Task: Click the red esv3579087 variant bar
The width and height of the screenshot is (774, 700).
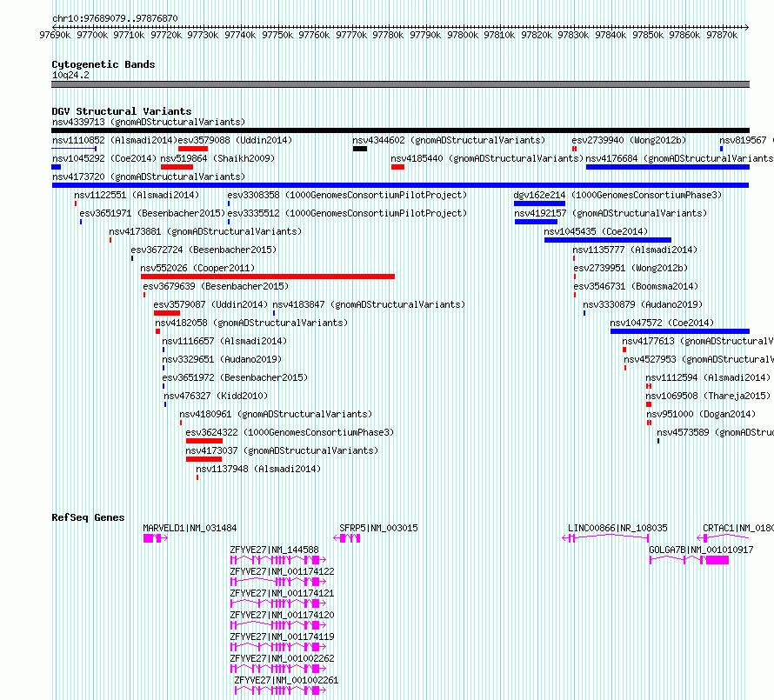Action: click(167, 313)
